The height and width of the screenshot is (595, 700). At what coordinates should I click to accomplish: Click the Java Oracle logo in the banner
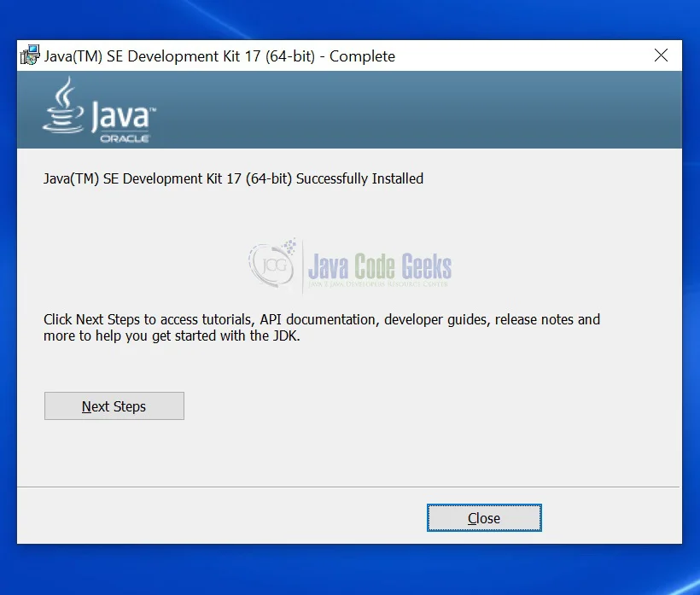pyautogui.click(x=99, y=110)
